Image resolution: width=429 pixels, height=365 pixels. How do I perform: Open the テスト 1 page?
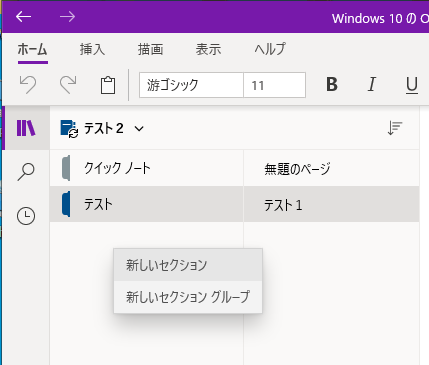[331, 204]
